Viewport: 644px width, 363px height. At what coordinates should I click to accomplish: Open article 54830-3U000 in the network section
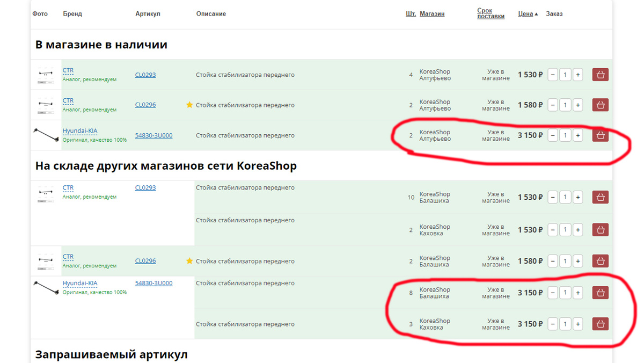point(153,283)
